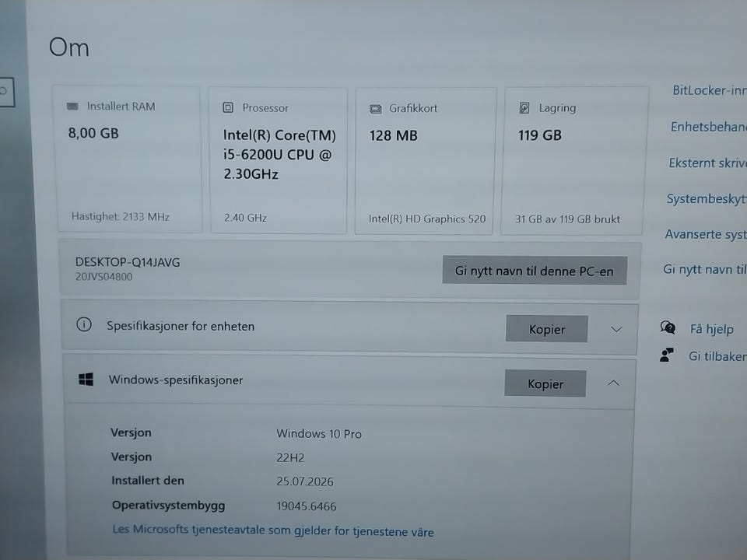Open Avanserte systeminnstillinger link
This screenshot has height=560, width=747.
click(706, 234)
